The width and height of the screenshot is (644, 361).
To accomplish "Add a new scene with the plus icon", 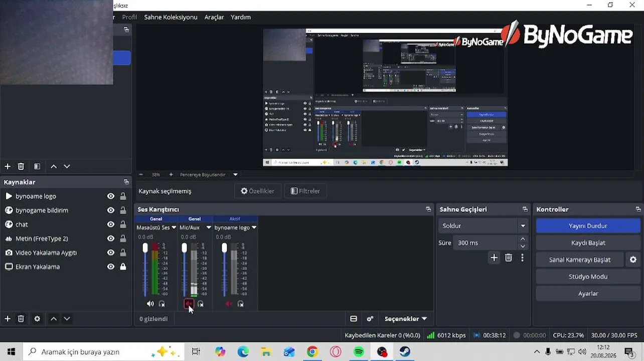I will 8,166.
